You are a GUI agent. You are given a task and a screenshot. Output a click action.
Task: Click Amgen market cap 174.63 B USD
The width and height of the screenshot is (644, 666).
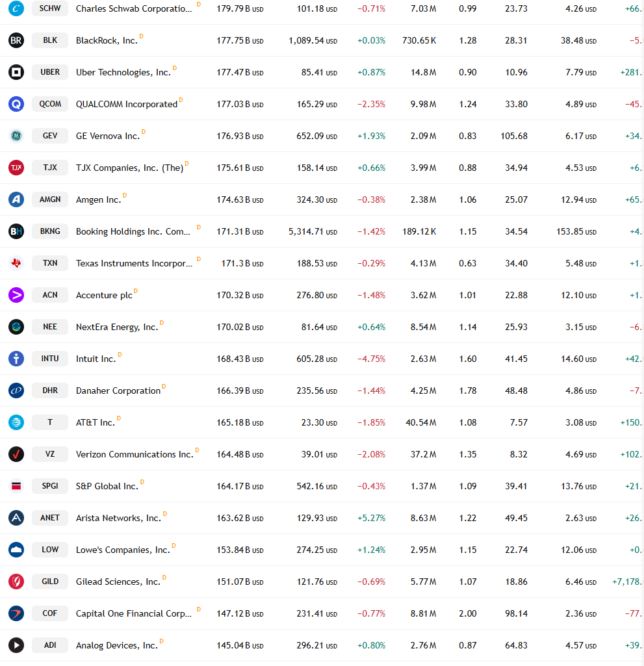[x=240, y=199]
